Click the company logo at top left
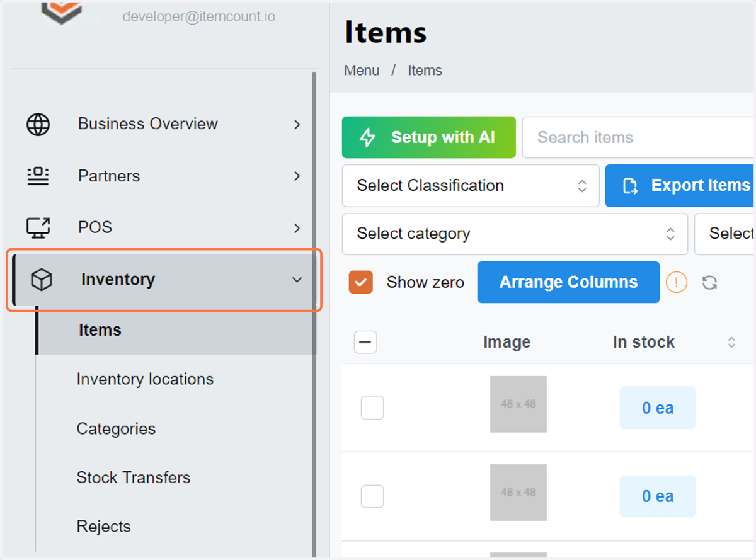756x560 pixels. pyautogui.click(x=62, y=11)
